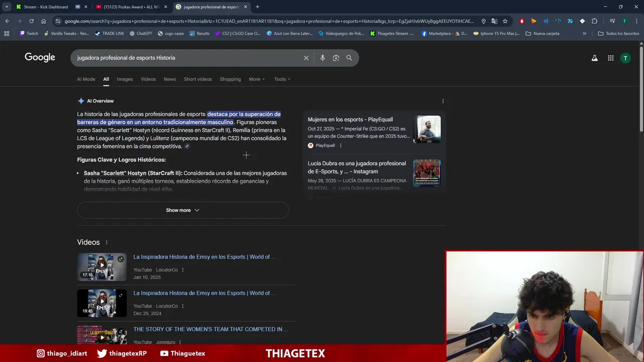Click the location permission icon in address bar
This screenshot has height=362, width=644.
click(484, 21)
